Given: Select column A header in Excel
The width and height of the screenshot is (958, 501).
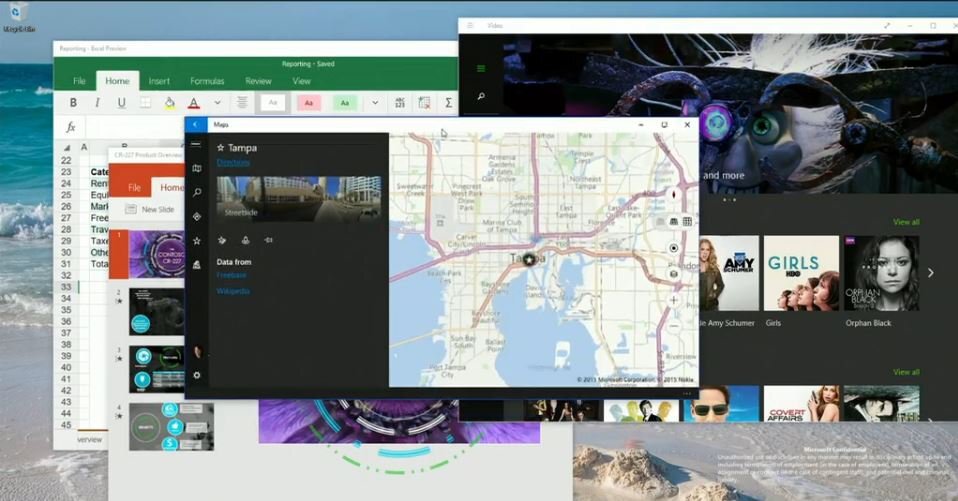Looking at the screenshot, I should [84, 147].
